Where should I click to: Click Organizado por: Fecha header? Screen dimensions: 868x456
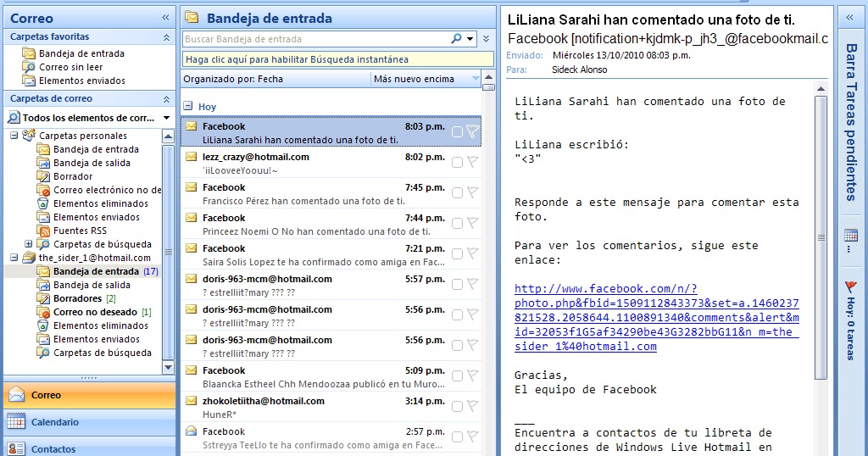pos(275,79)
